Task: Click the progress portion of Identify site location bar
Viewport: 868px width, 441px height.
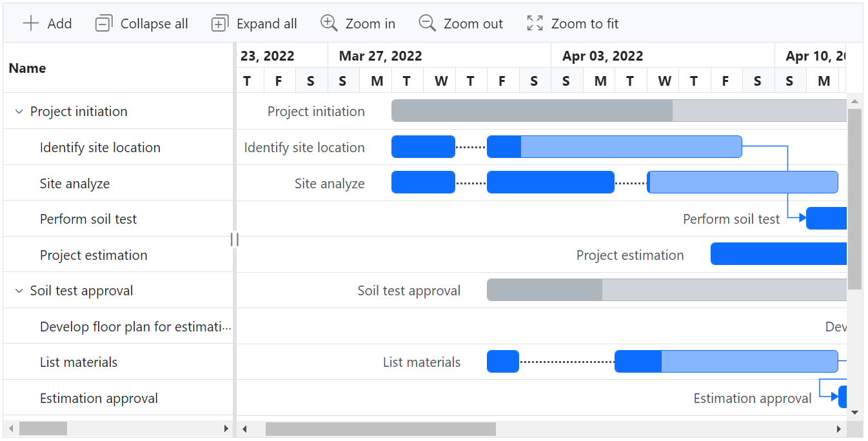Action: tap(503, 146)
